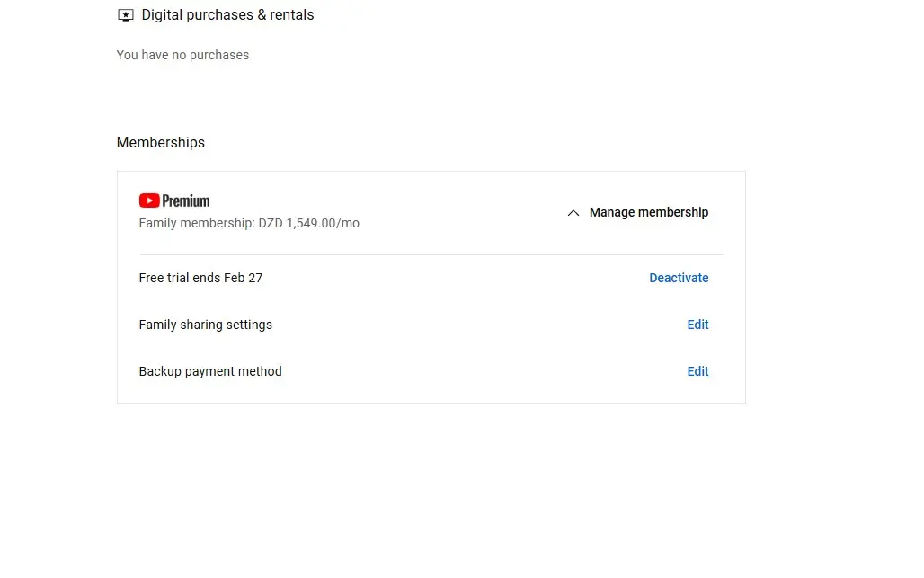Click the Backup payment method row label
Image resolution: width=924 pixels, height=578 pixels.
click(210, 371)
